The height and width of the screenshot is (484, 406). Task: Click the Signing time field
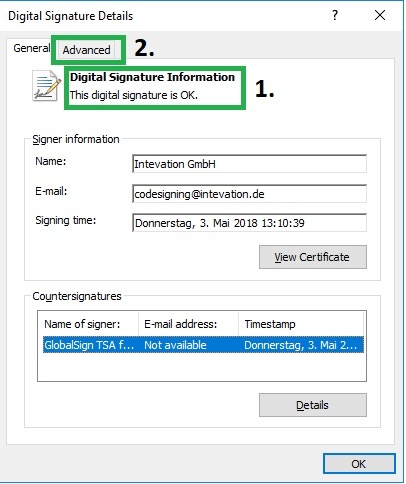point(249,223)
